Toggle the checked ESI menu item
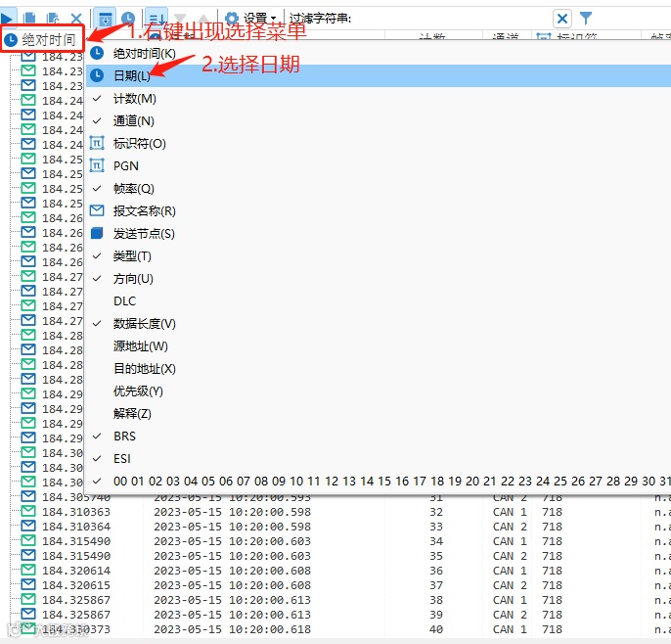This screenshot has width=671, height=644. [378, 459]
